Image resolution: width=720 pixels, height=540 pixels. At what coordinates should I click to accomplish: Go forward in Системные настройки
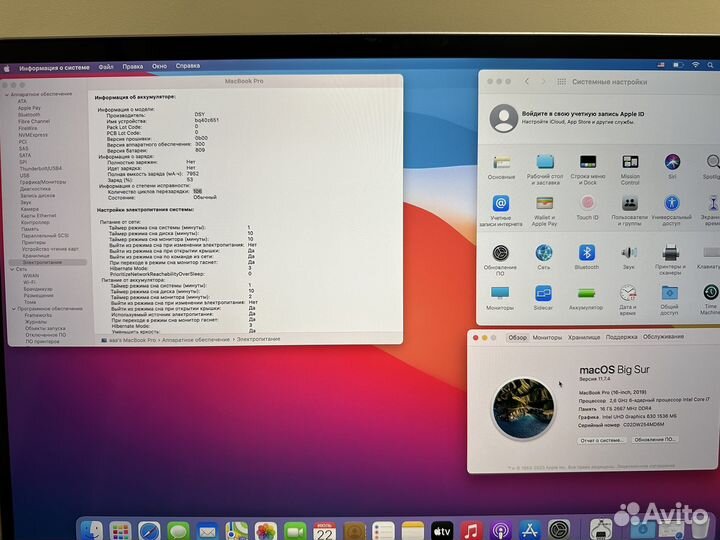point(543,81)
